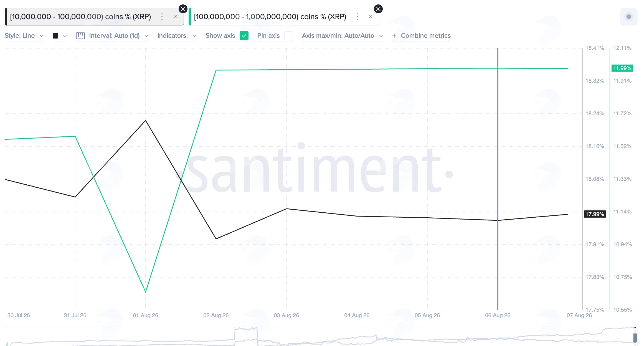
Task: Remove the 100,000,000 - 1,000,000,000 coins metric via black circle X
Action: (x=378, y=9)
